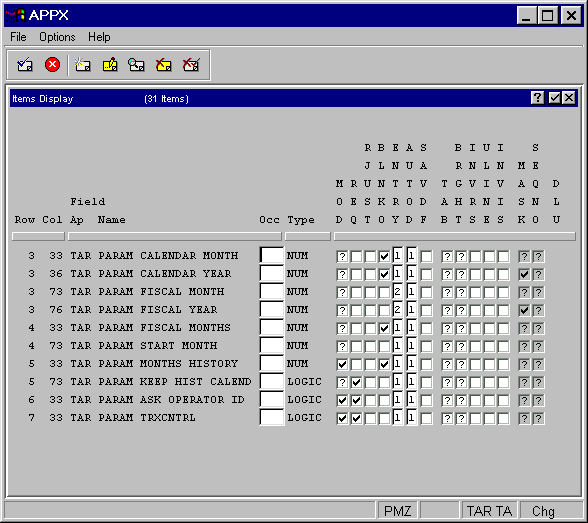This screenshot has height=523, width=588.
Task: Click Occ field for CALENDAR MONTH row
Action: 272,255
